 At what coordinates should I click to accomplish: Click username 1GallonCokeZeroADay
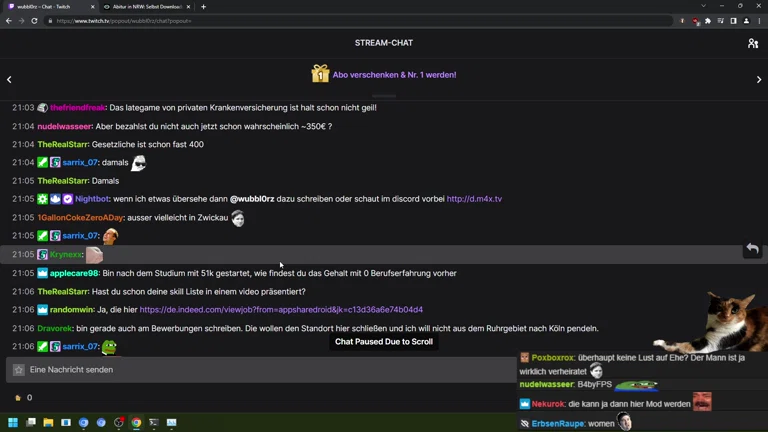(80, 217)
